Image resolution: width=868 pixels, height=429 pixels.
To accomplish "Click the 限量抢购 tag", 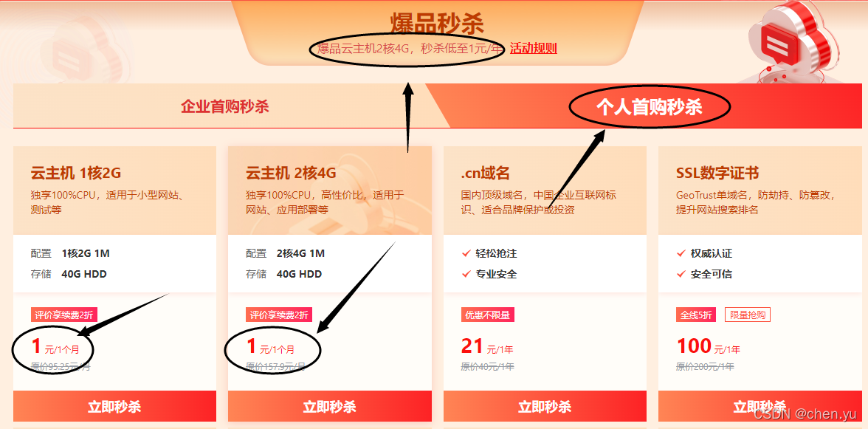I will (747, 315).
